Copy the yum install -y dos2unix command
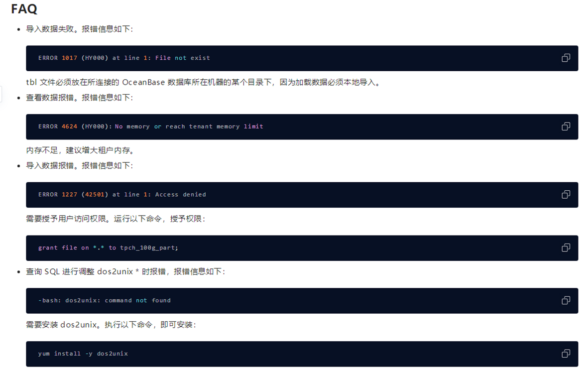Screen dimensions: 588x376 click(x=566, y=354)
